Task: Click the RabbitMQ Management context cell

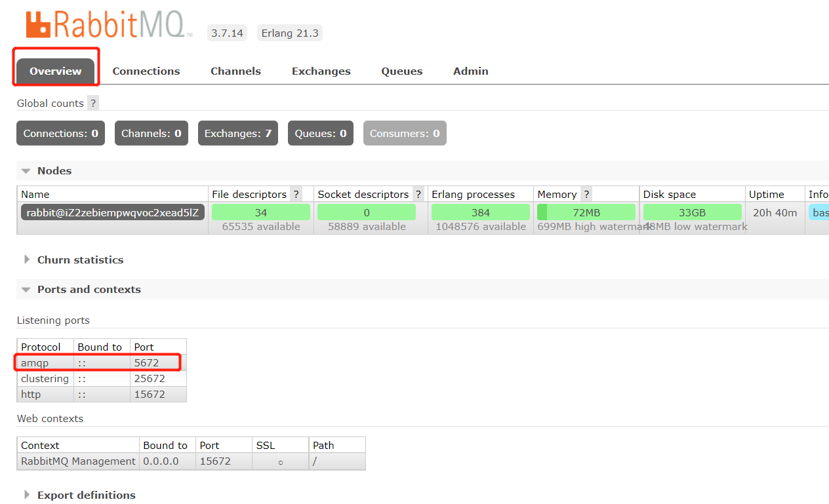Action: click(x=78, y=461)
